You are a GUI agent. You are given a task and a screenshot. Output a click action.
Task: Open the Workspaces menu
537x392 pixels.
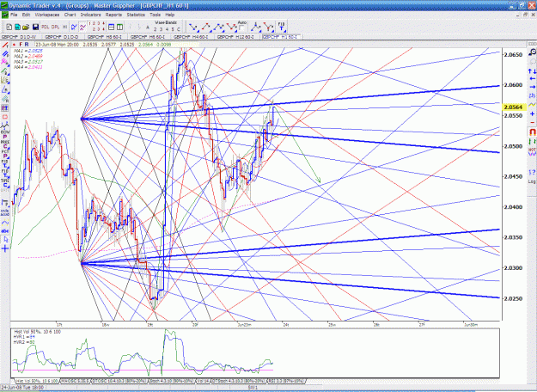(x=47, y=15)
